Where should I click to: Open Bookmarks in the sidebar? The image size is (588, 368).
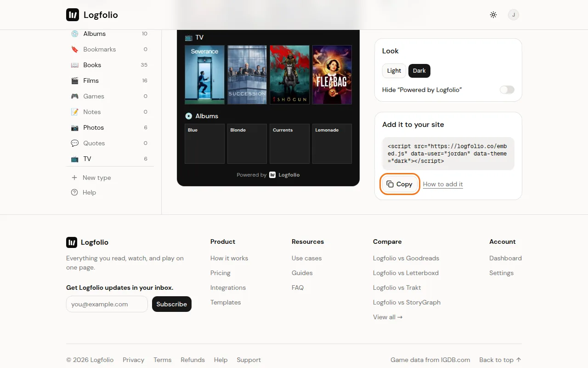click(x=109, y=49)
